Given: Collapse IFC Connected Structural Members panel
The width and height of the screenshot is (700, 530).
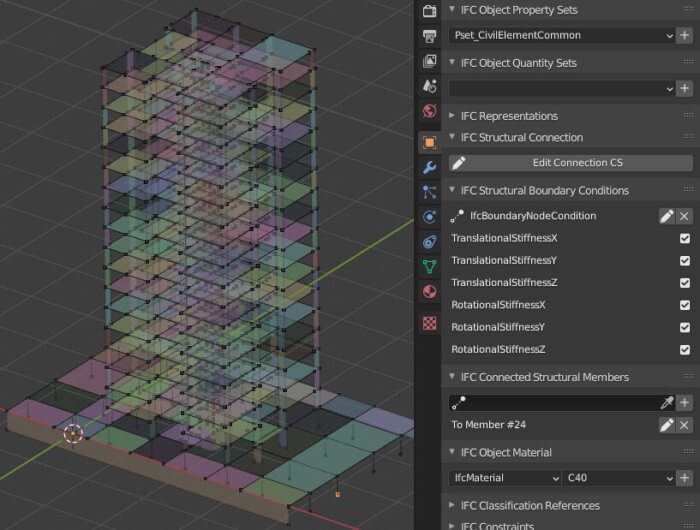Looking at the screenshot, I should 452,377.
